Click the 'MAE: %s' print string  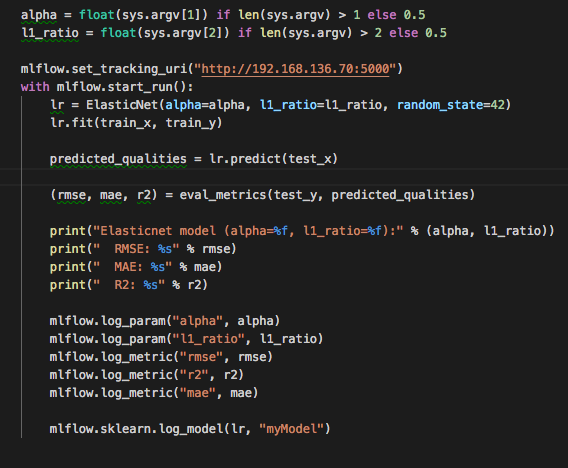tap(133, 267)
